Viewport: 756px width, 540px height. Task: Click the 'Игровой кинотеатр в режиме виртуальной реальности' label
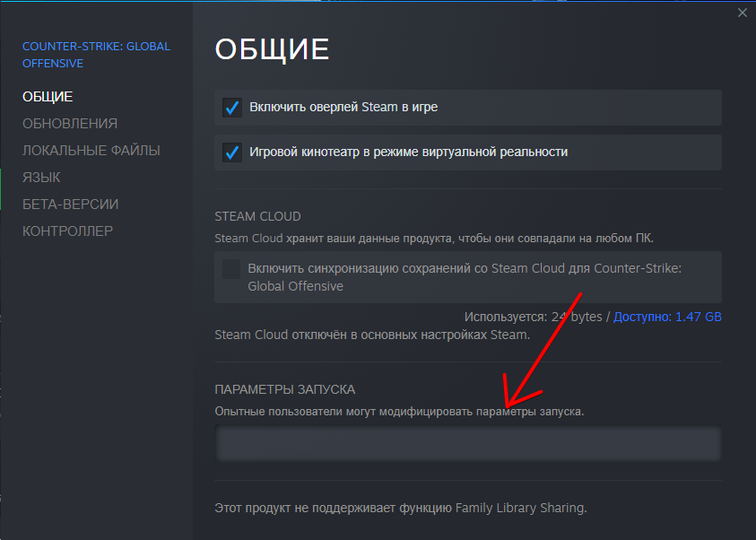click(408, 152)
